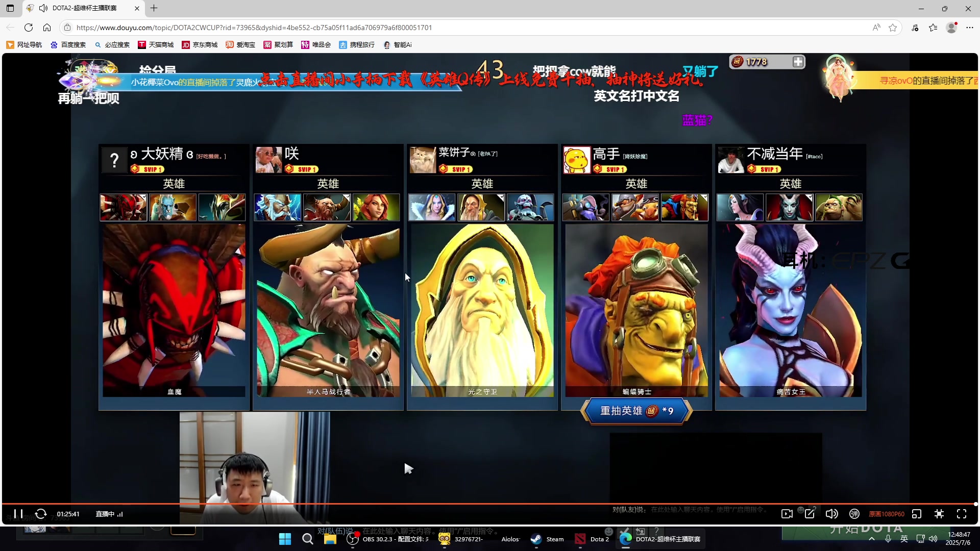Mute the player volume speaker icon
This screenshot has height=551, width=980.
832,514
